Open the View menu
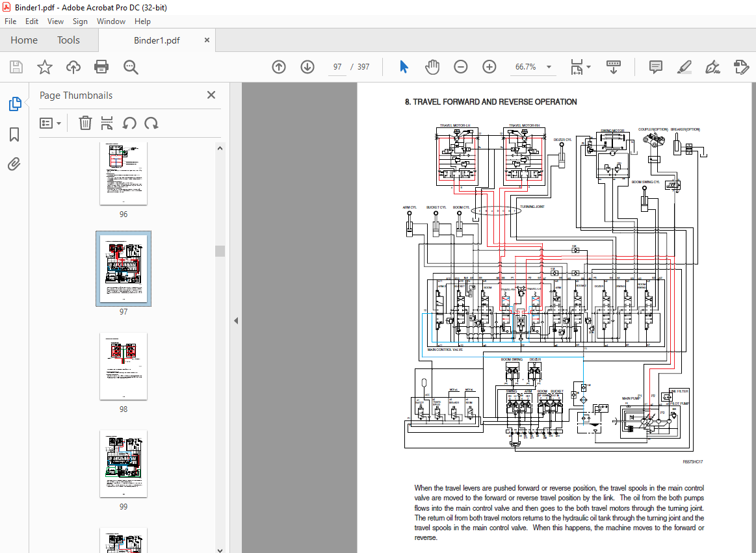 [x=55, y=21]
